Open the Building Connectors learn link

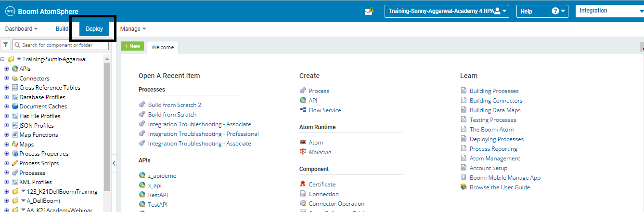pyautogui.click(x=496, y=101)
